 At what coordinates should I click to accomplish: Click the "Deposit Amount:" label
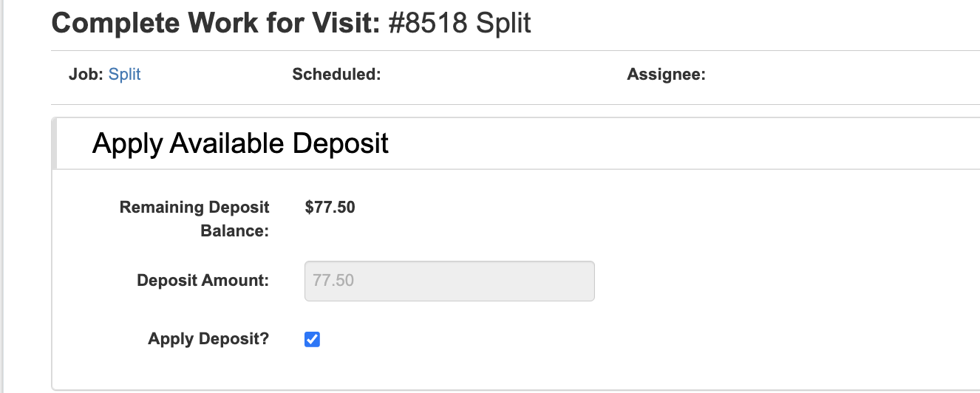(x=203, y=281)
